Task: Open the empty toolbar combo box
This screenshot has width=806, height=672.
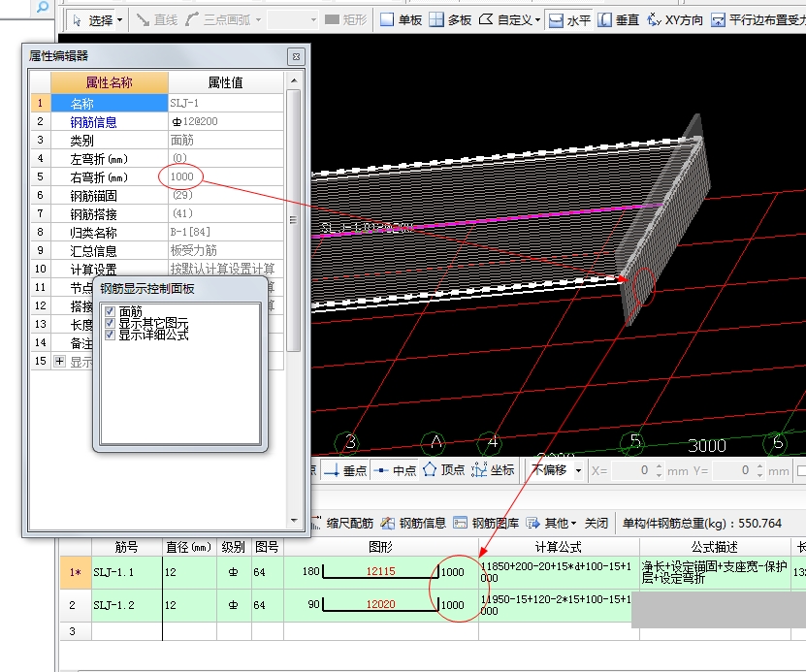Action: pos(293,20)
